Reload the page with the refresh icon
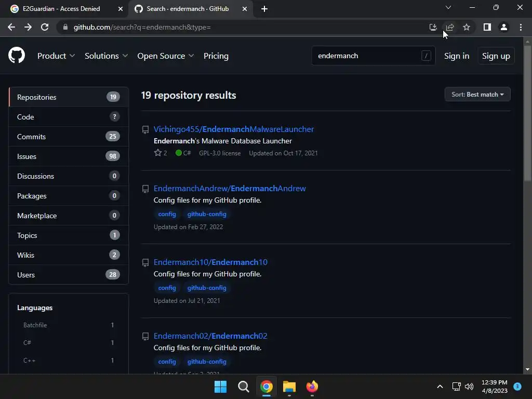 pyautogui.click(x=45, y=27)
